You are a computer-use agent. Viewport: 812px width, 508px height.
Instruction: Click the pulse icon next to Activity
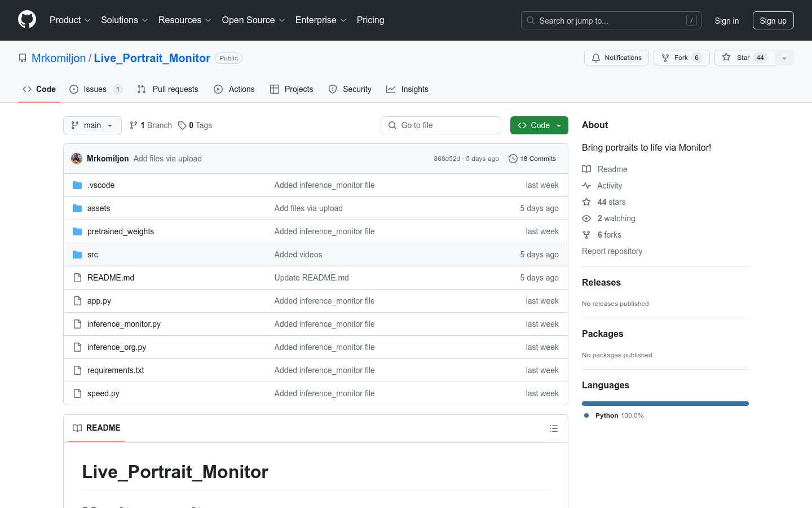[x=586, y=186]
